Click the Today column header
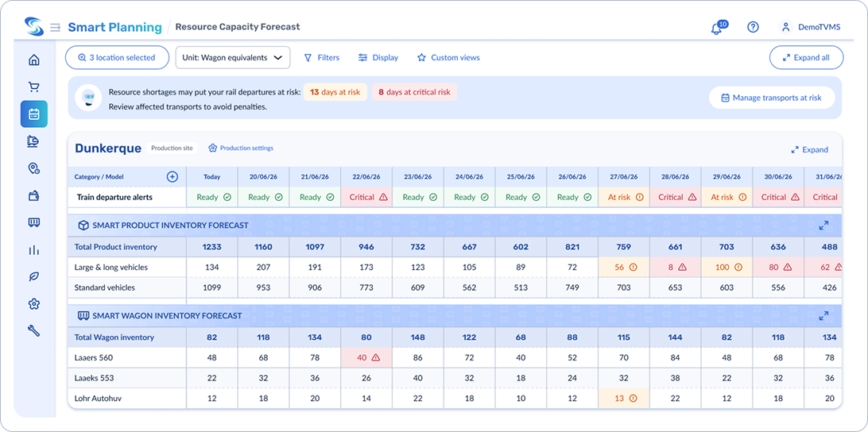Screen dimensions: 868x432 point(212,177)
